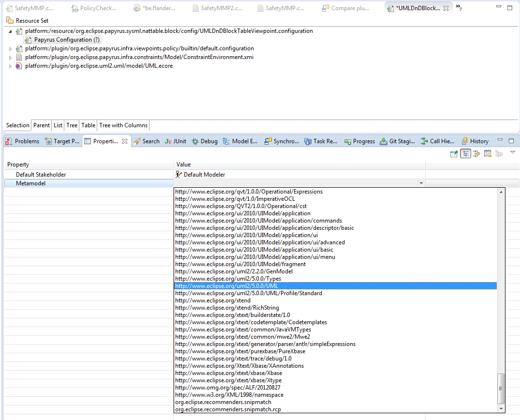Open Compare plu... editor tab

click(345, 8)
